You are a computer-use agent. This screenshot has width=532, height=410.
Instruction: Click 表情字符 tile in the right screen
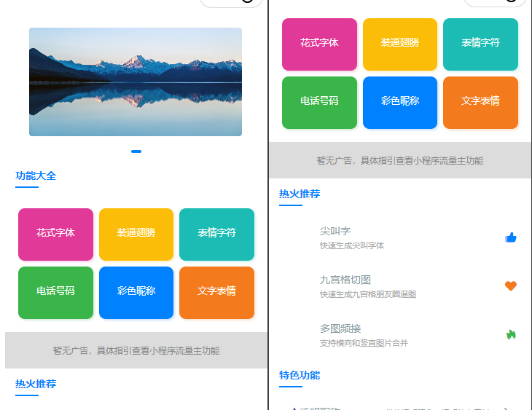point(480,44)
